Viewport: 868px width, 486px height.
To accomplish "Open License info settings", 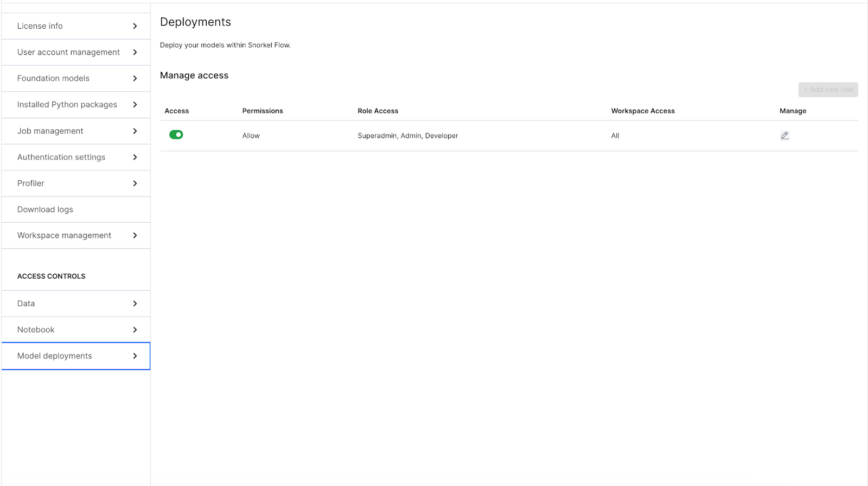I will [76, 26].
